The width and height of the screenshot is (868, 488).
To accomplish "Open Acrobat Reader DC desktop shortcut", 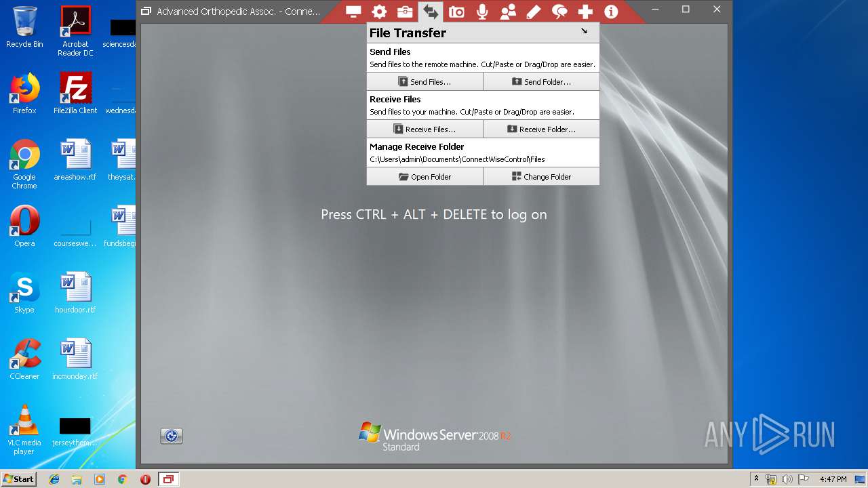I will click(x=75, y=31).
